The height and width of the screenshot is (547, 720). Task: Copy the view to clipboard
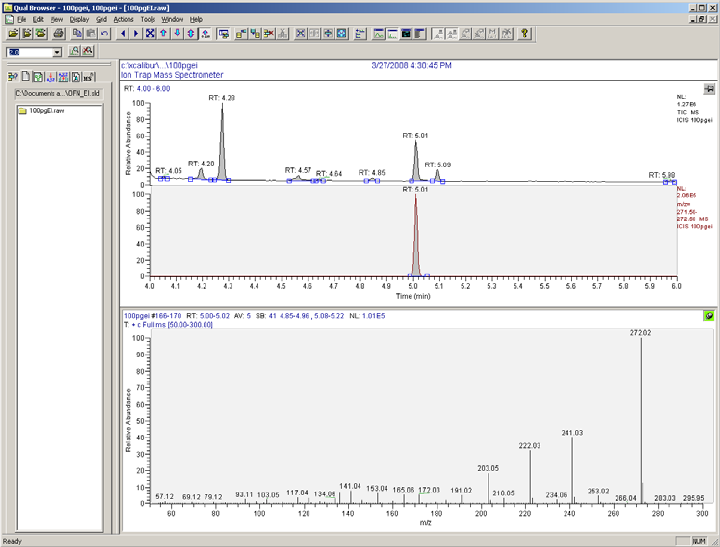(x=77, y=34)
